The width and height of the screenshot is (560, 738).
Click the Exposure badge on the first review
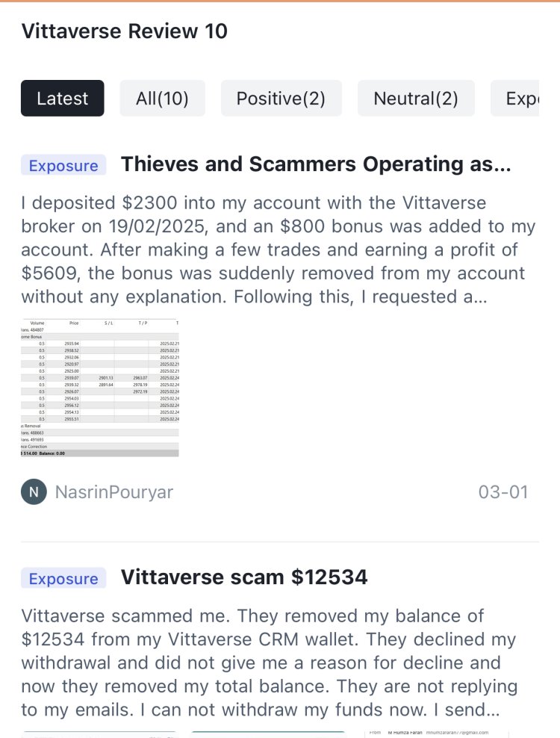[63, 165]
